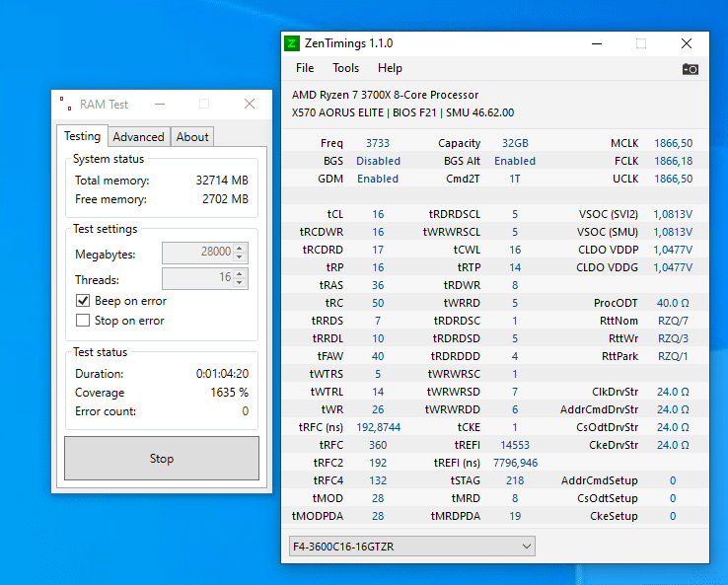The image size is (728, 585).
Task: Click the ProcODT value 40.0 Ω
Action: (673, 303)
